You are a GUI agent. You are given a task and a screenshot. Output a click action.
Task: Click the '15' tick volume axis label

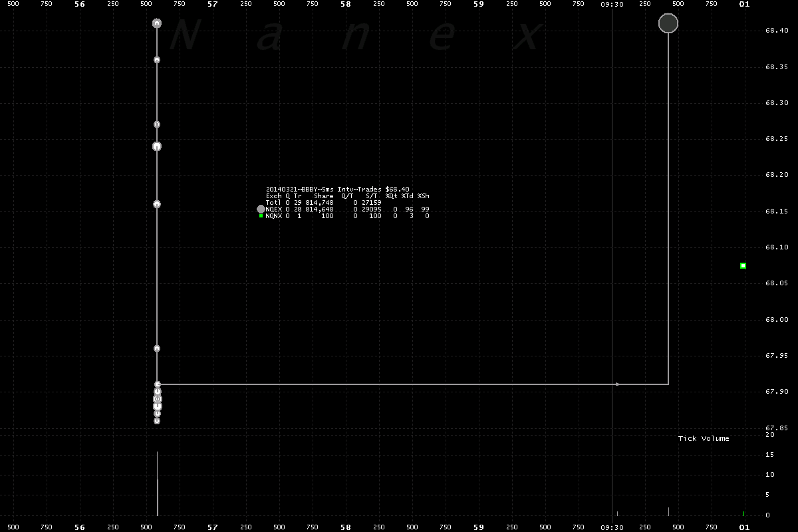click(769, 455)
